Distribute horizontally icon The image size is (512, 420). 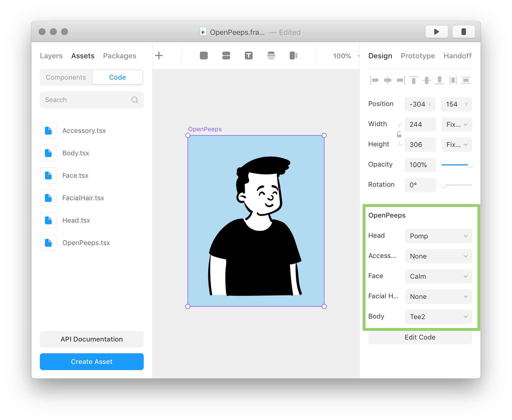(x=453, y=80)
